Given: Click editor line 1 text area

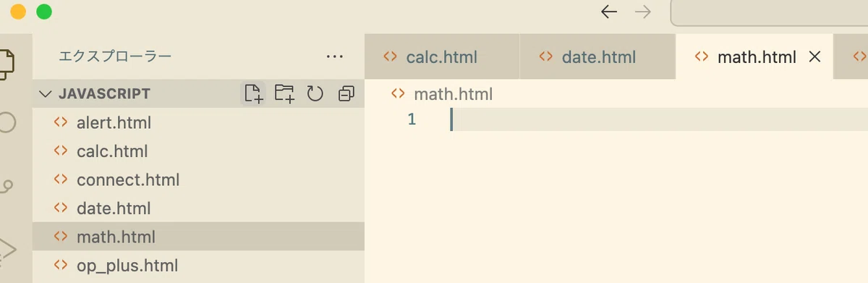Looking at the screenshot, I should (658, 119).
